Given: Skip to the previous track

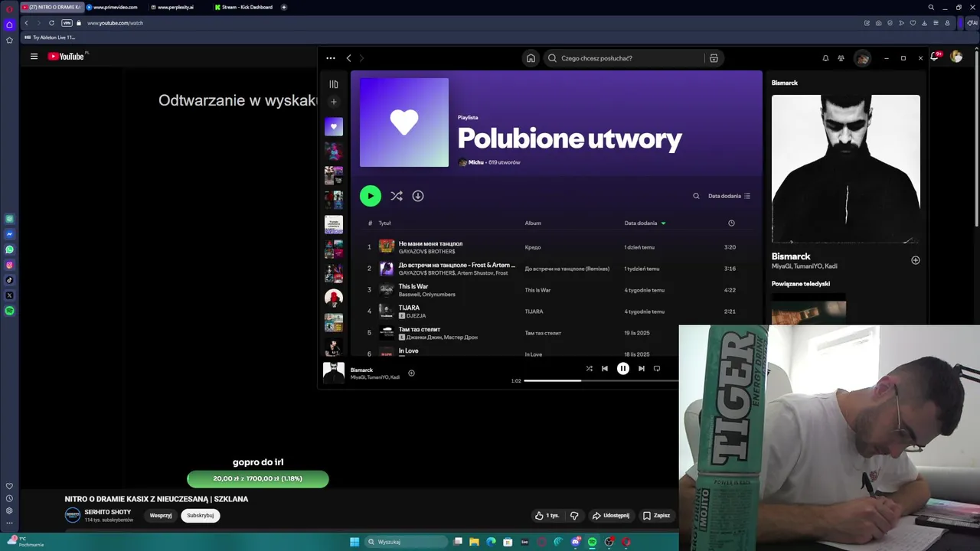Looking at the screenshot, I should pyautogui.click(x=605, y=369).
